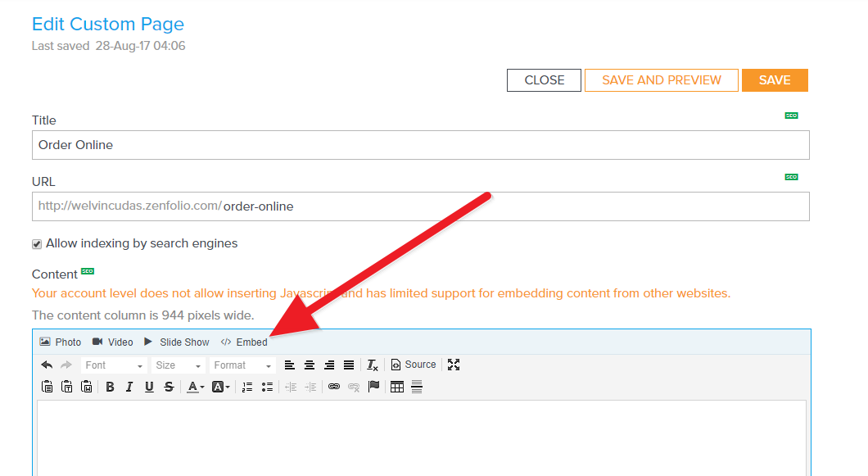Open the Font dropdown
This screenshot has width=868, height=476.
coord(114,365)
